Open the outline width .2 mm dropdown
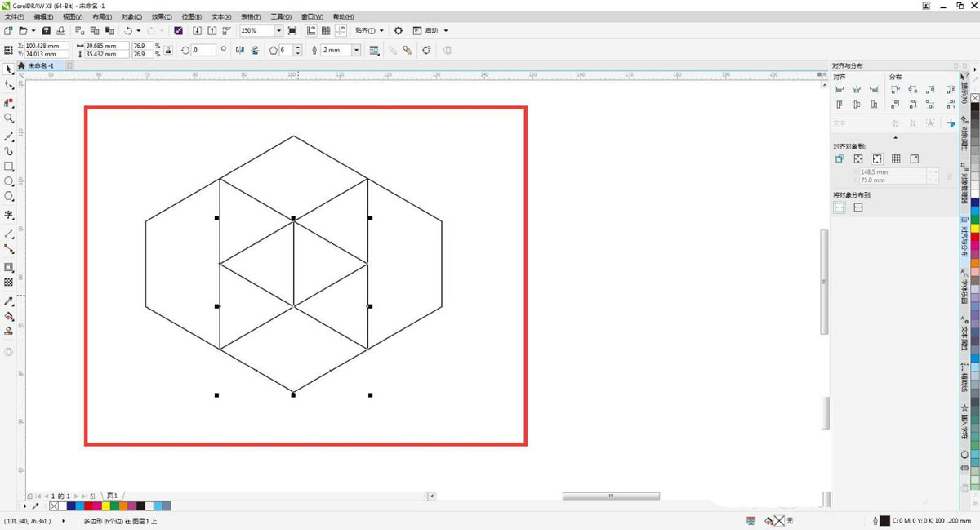This screenshot has height=530, width=980. (x=356, y=51)
